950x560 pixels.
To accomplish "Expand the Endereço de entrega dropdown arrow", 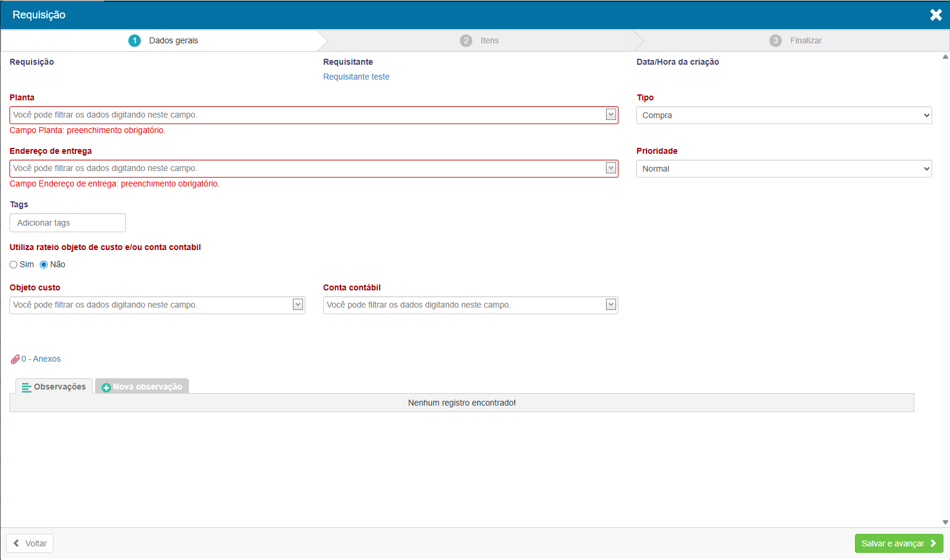I will pos(611,168).
